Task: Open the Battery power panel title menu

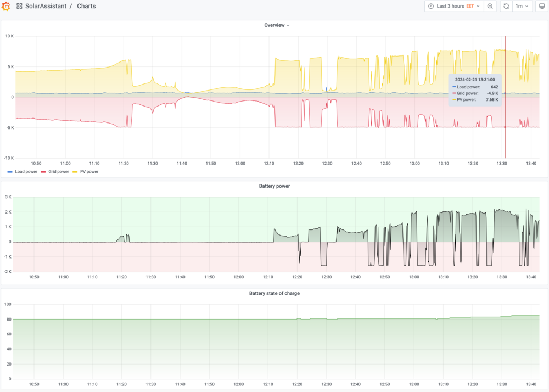Action: pos(274,186)
